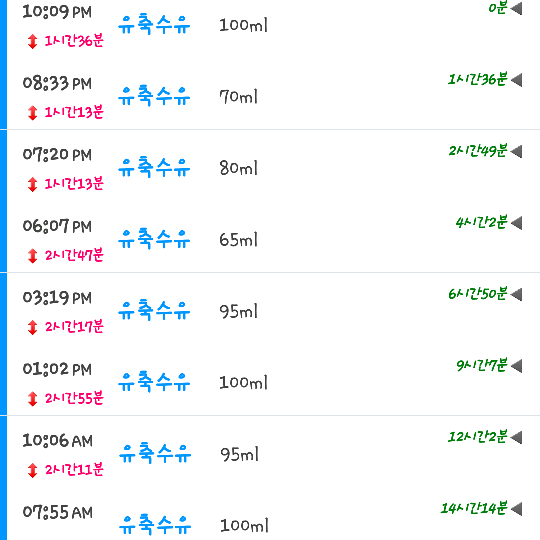Click the gray arrow beside 9시간7분

pos(516,366)
